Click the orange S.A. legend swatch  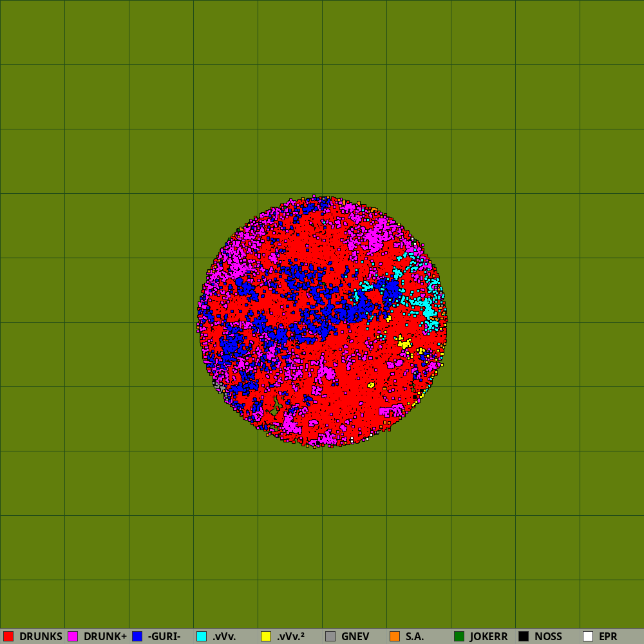395,636
